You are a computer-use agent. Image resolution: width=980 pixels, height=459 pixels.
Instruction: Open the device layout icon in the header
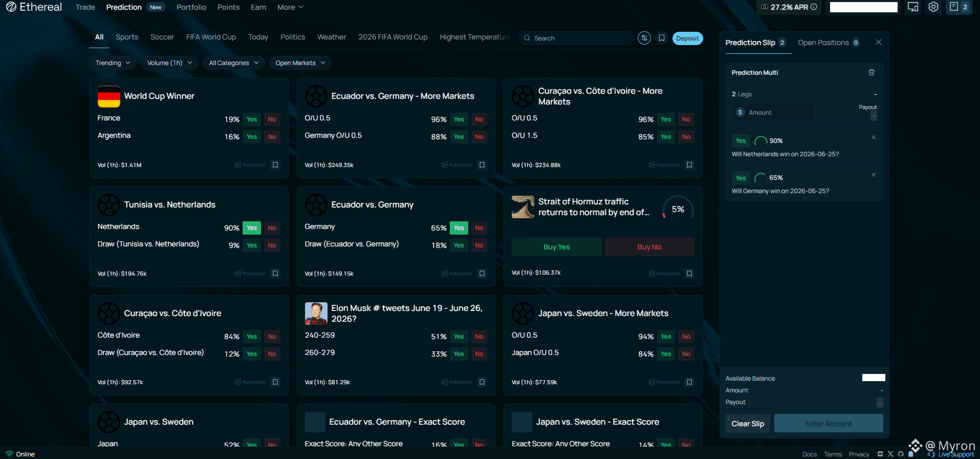tap(913, 7)
